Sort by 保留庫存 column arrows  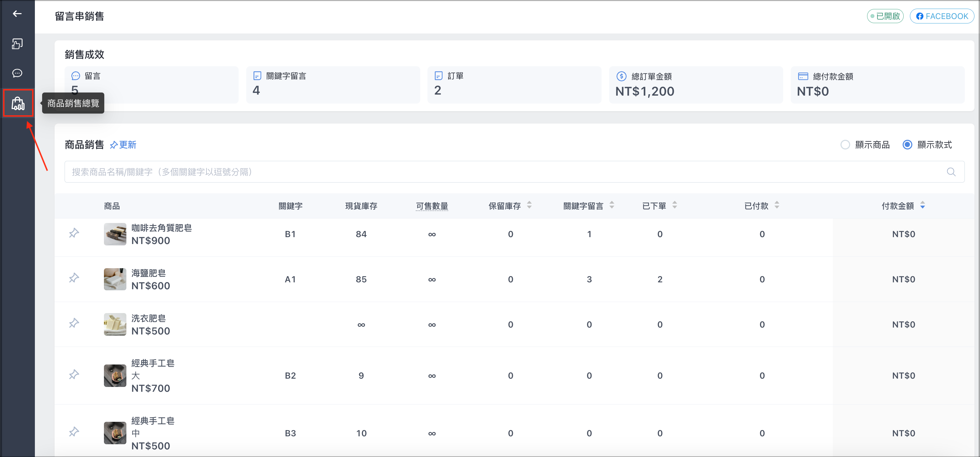[529, 205]
